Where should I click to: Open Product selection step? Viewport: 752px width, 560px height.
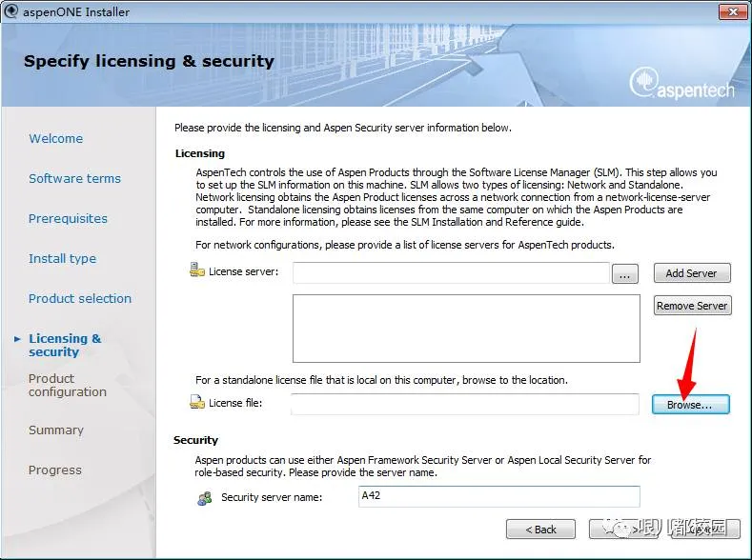tap(80, 298)
